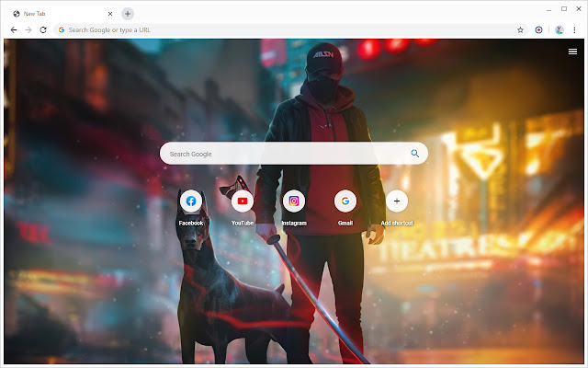This screenshot has height=368, width=588.
Task: Open the red-blue circle extension icon
Action: (x=538, y=30)
